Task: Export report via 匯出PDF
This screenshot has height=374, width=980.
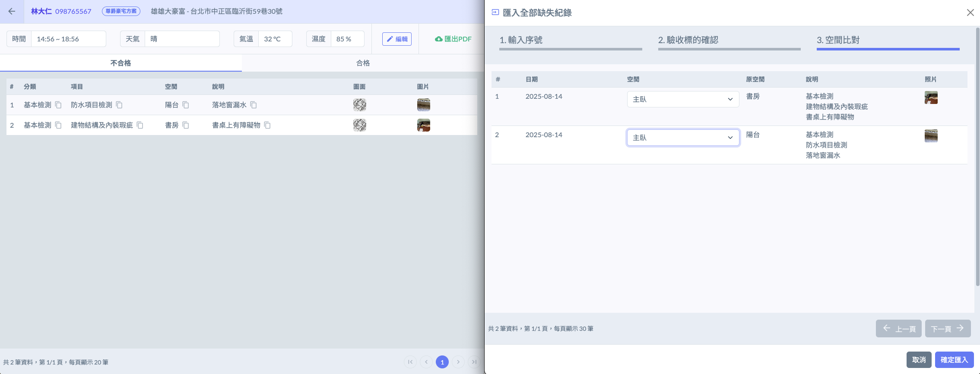Action: tap(453, 39)
